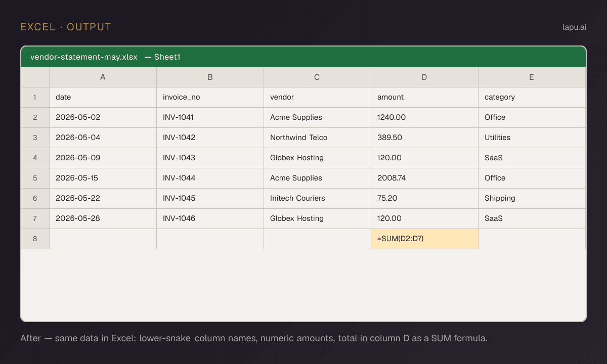Click the amount 1240.00

pyautogui.click(x=425, y=118)
